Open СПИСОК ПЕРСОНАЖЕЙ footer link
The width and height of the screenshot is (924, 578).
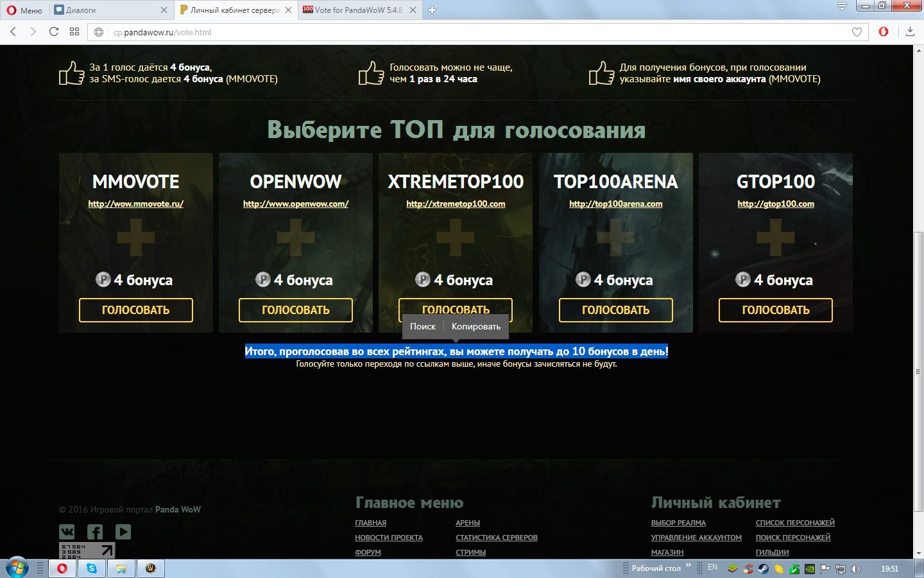pos(795,523)
